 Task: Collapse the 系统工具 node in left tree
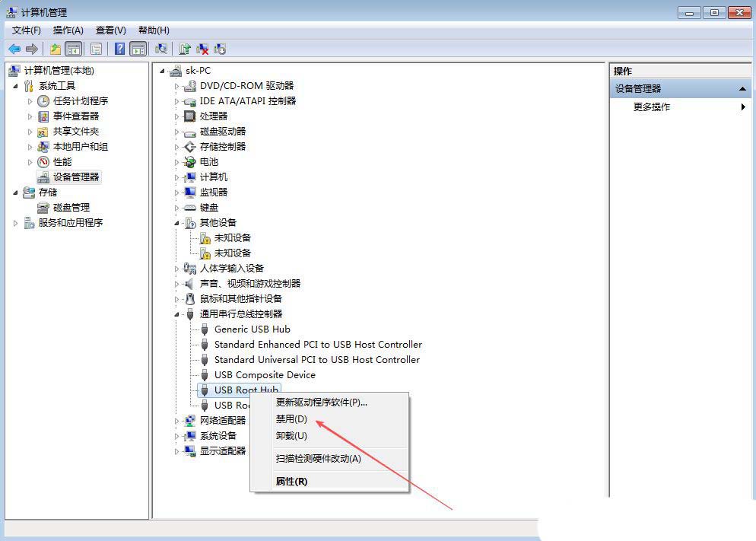pyautogui.click(x=15, y=86)
